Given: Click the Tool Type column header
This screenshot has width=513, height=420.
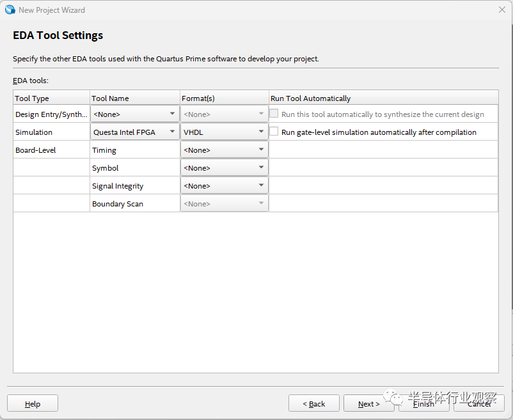Looking at the screenshot, I should click(x=32, y=98).
